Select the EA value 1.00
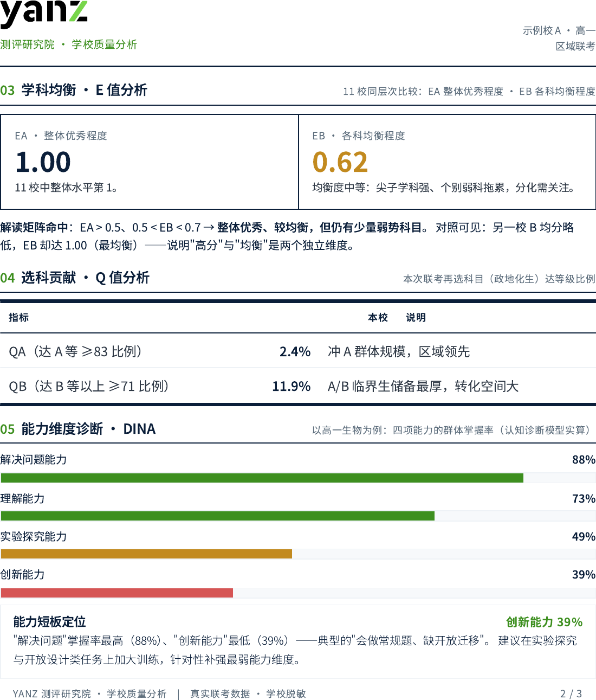The image size is (596, 700). click(43, 162)
